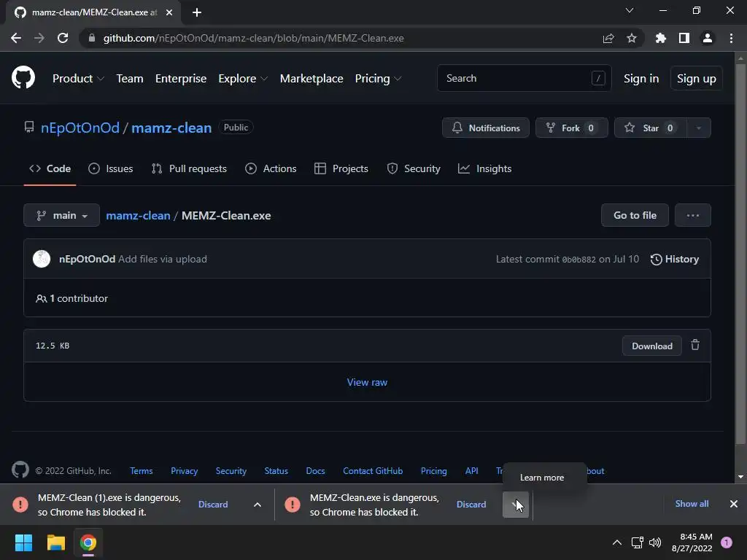
Task: Open mamz-clean repository title link
Action: coord(171,128)
